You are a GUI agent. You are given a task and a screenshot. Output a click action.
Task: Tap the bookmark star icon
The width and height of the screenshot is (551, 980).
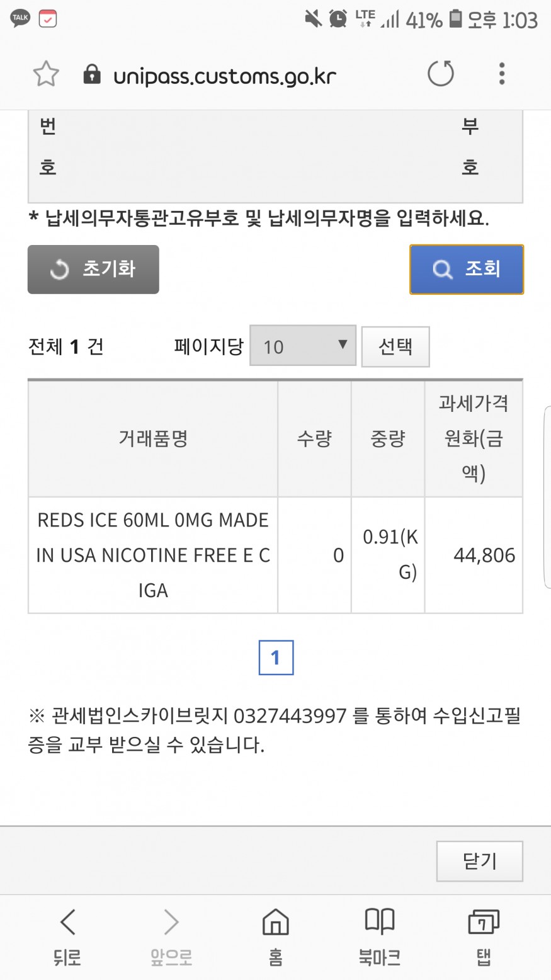click(46, 74)
